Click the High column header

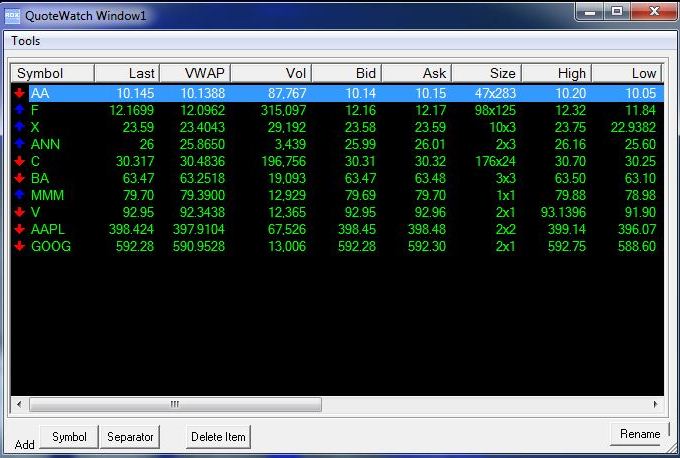pos(557,73)
